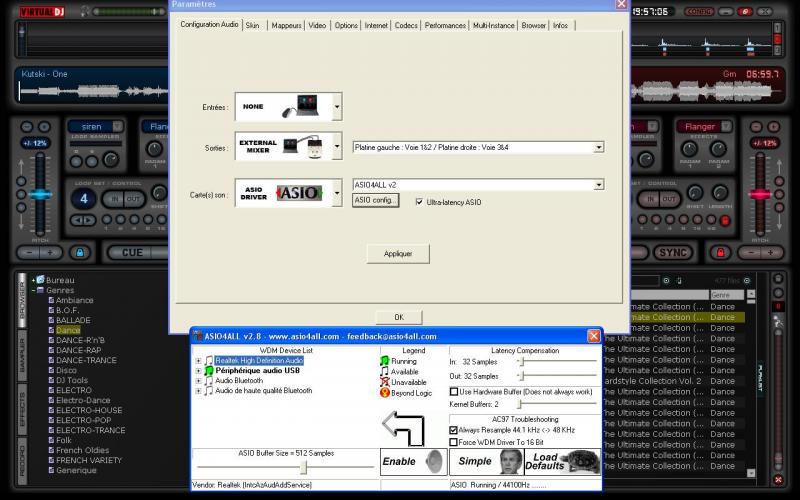The width and height of the screenshot is (800, 500).
Task: Click the ASIO Buffer Size slider handle
Action: pos(304,467)
